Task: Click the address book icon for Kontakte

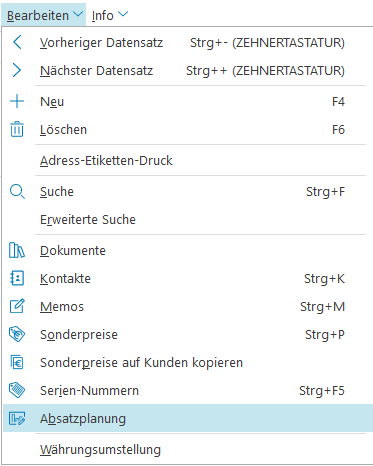Action: [x=17, y=278]
